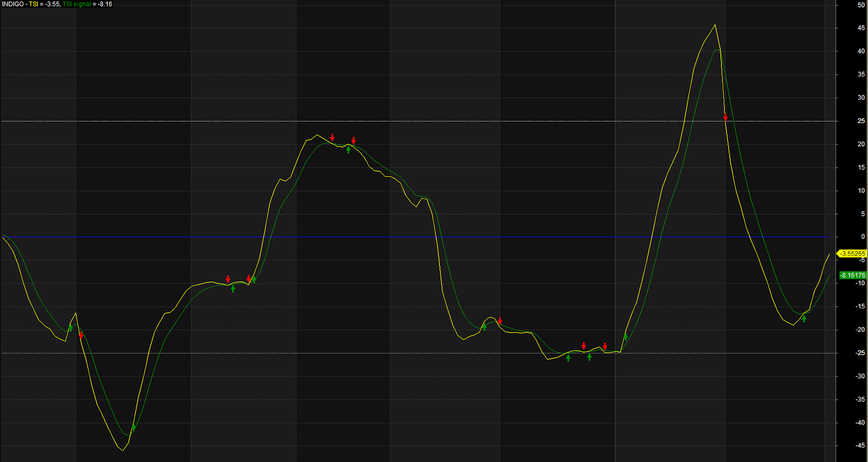The width and height of the screenshot is (868, 462).
Task: Click the axis label -25
Action: click(860, 353)
